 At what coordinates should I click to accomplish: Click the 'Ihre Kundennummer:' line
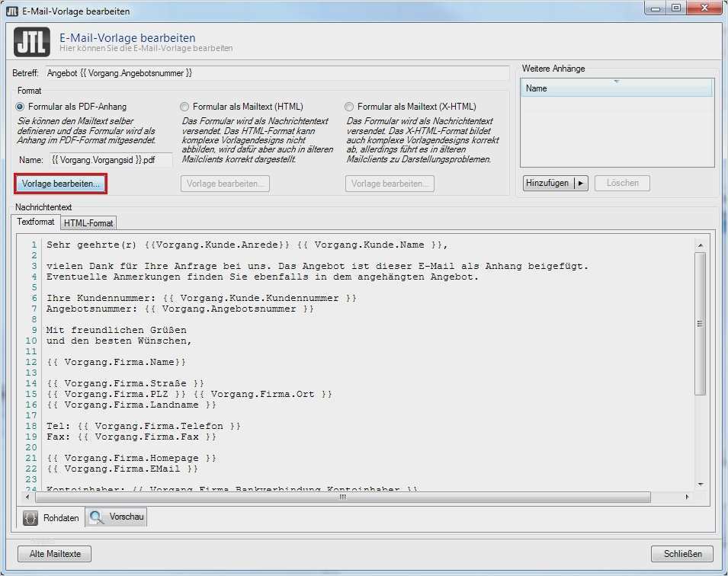(201, 299)
